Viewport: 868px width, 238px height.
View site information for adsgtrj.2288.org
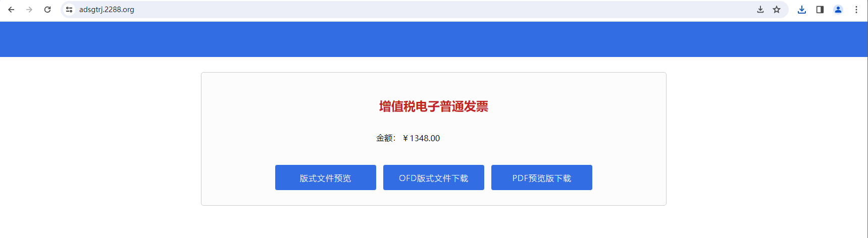click(x=69, y=10)
